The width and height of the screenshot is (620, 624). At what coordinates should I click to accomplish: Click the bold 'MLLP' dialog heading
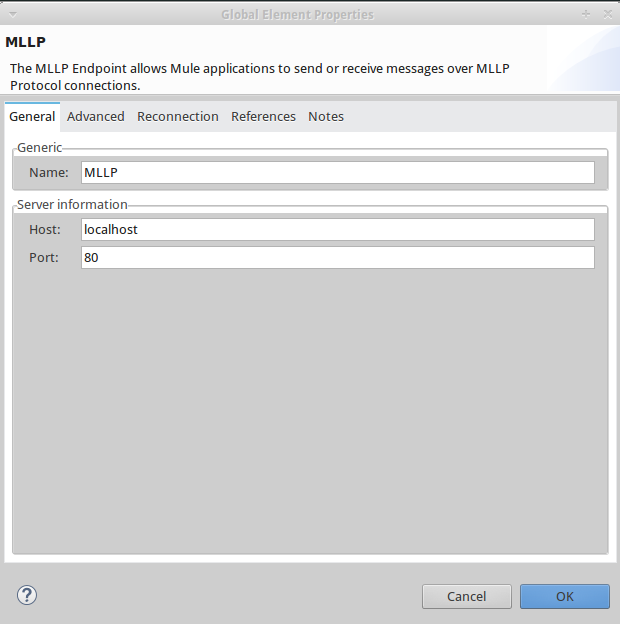[x=25, y=42]
